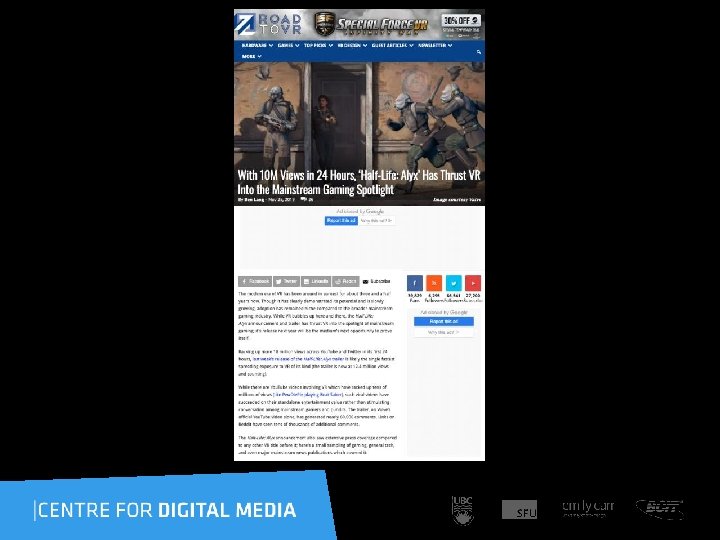This screenshot has width=720, height=540.
Task: Click the blue Facebook follow tile in sidebar
Action: click(x=415, y=283)
